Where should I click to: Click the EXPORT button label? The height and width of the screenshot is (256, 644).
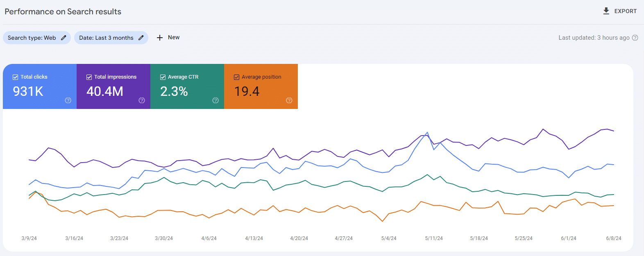click(x=626, y=11)
